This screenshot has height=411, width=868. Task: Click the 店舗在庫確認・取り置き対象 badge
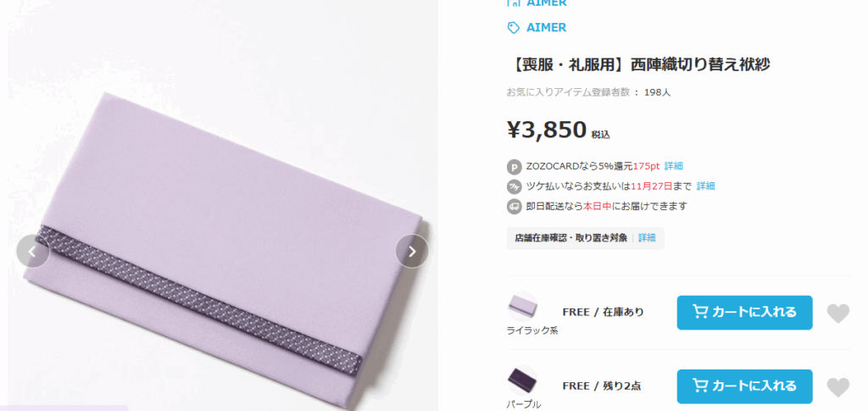(x=570, y=238)
